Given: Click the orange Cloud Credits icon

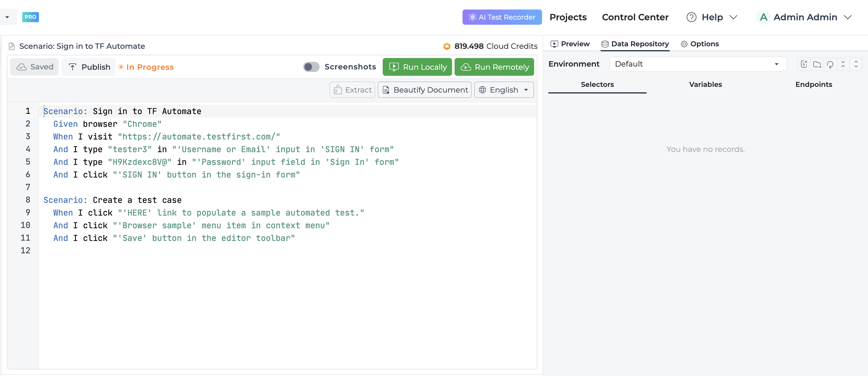Looking at the screenshot, I should (447, 46).
